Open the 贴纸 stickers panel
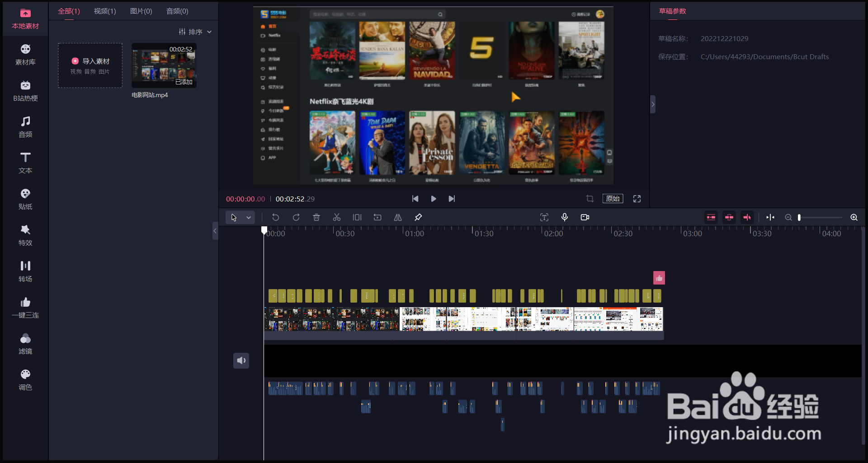 click(25, 200)
